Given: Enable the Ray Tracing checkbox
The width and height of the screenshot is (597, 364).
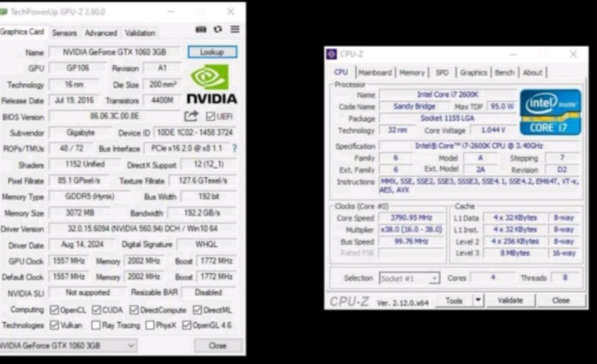Looking at the screenshot, I should tap(96, 325).
